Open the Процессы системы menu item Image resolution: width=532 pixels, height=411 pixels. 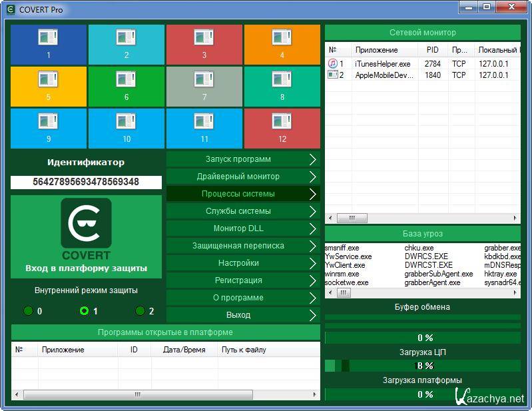point(238,194)
